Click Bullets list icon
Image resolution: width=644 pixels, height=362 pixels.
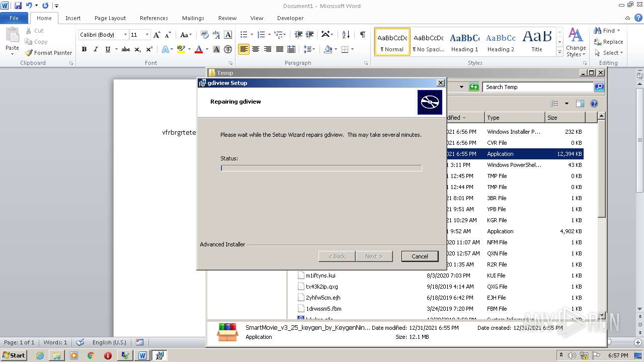pos(244,35)
